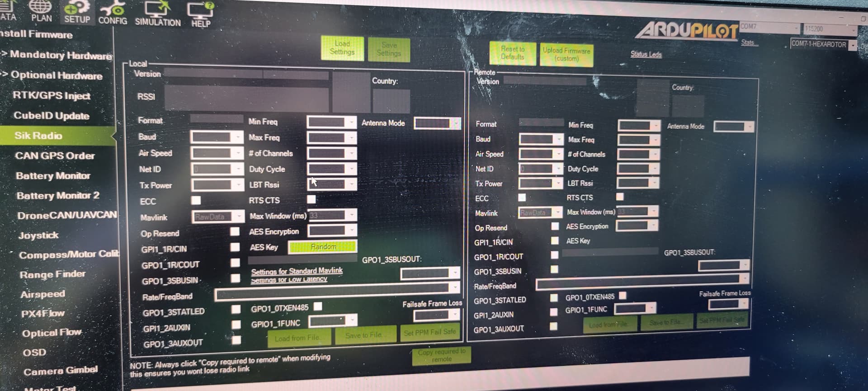Toggle remote RTS CTS checkbox
The height and width of the screenshot is (391, 868).
[620, 196]
